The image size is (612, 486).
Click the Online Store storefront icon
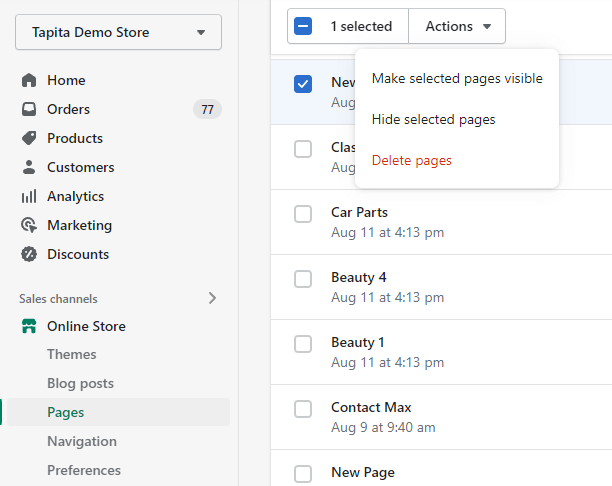29,326
